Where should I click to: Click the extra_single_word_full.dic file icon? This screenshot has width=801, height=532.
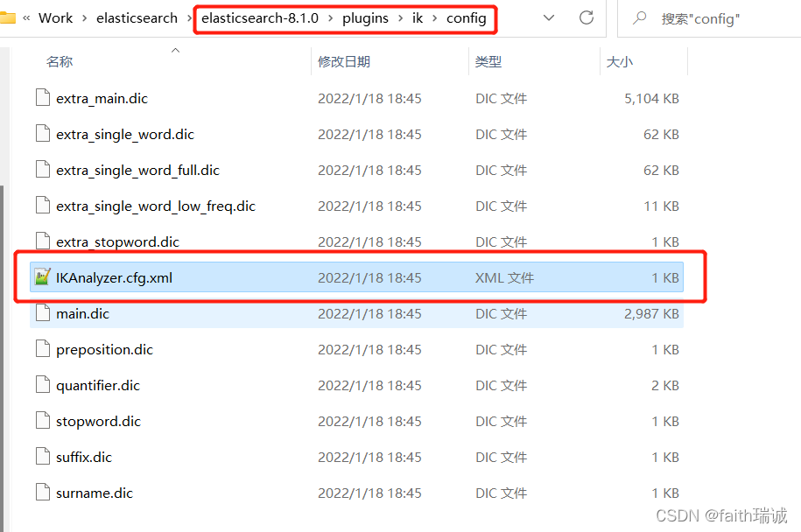[43, 169]
